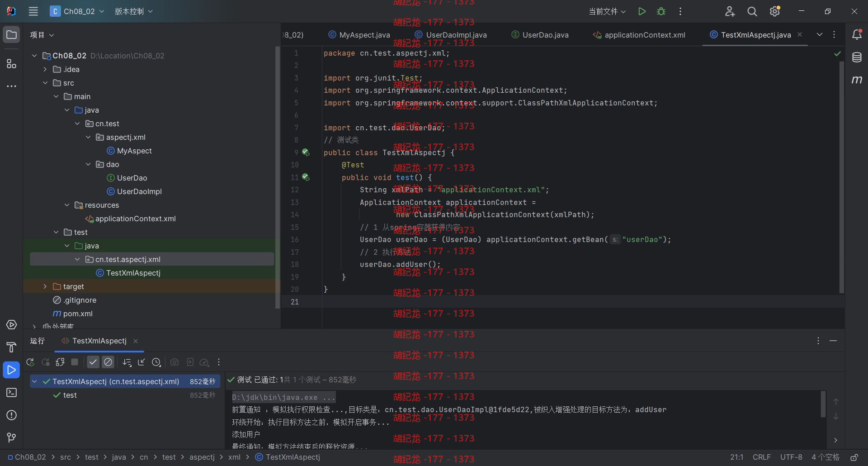Select the test result row
868x466 pixels.
pos(125,395)
